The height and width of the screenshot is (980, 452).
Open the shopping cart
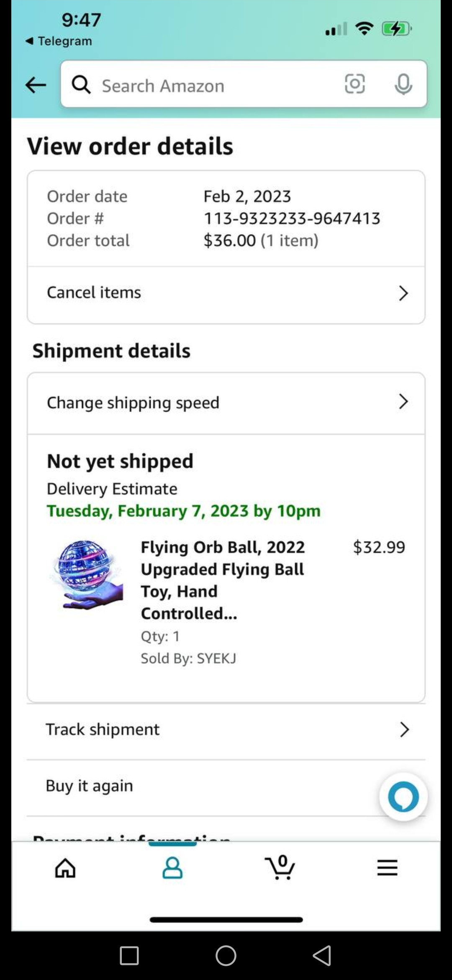pyautogui.click(x=280, y=868)
